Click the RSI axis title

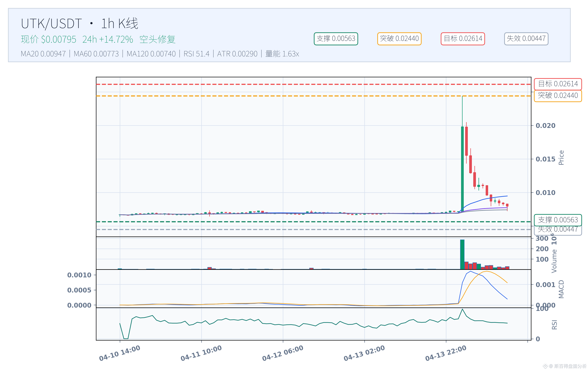(x=554, y=325)
